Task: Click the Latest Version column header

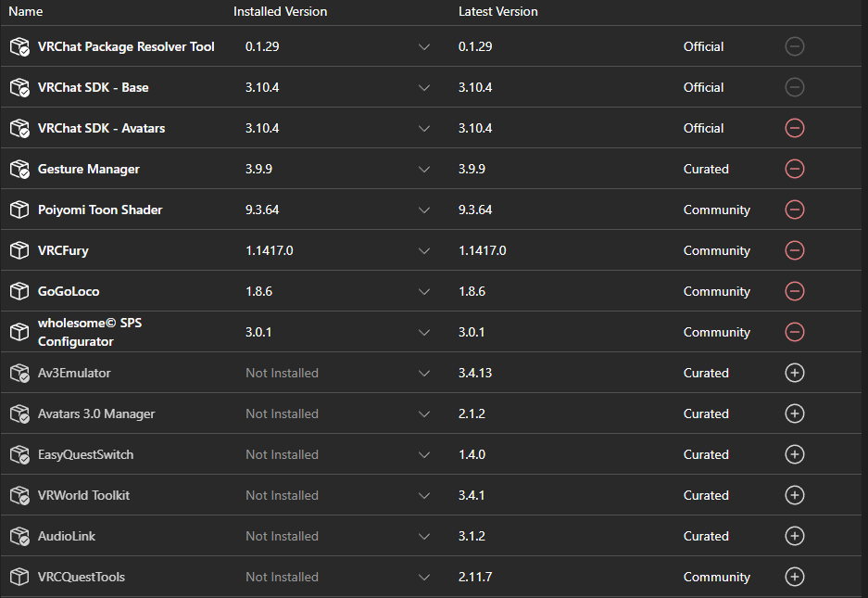Action: point(498,11)
